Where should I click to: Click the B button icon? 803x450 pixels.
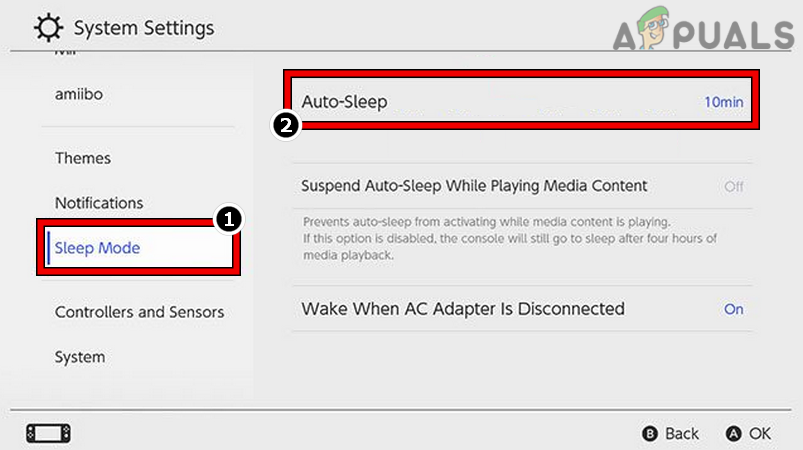tap(650, 434)
